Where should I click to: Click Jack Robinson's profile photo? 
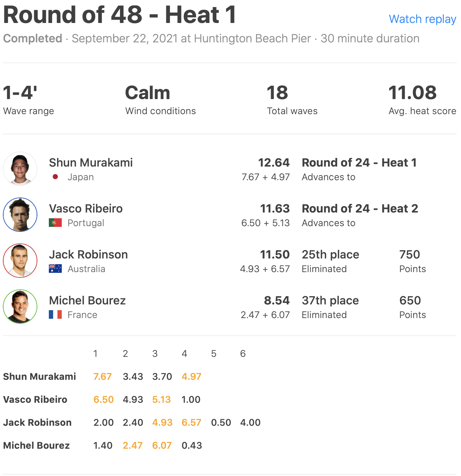coord(20,261)
